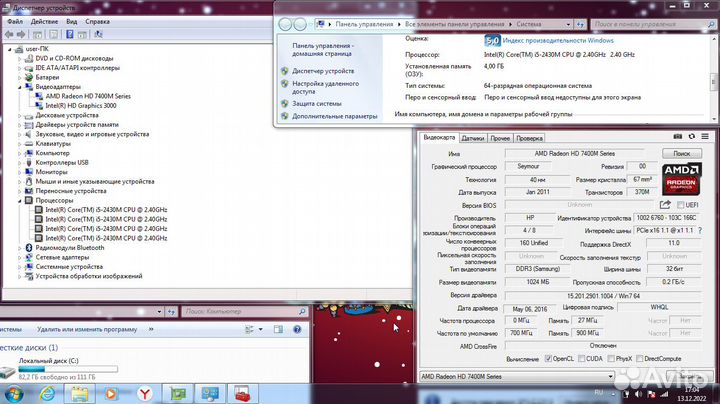Open Windows Media Player from the taskbar
720x404 pixels.
click(x=111, y=394)
